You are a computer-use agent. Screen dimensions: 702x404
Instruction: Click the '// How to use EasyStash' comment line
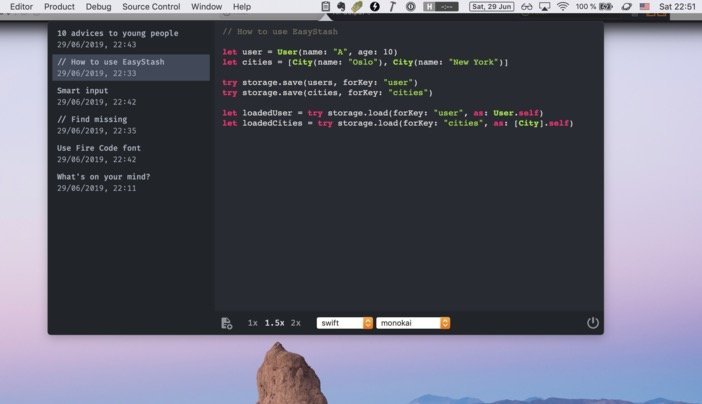[x=280, y=32]
